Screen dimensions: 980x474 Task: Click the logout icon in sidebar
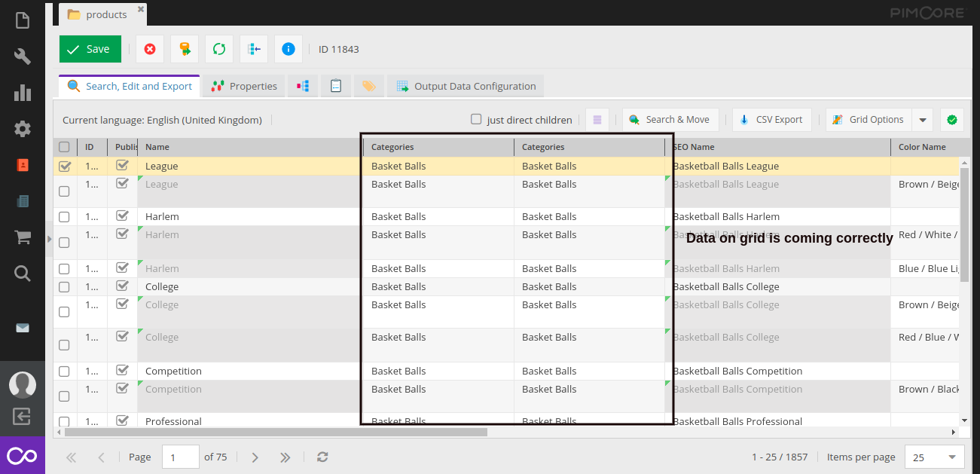23,416
